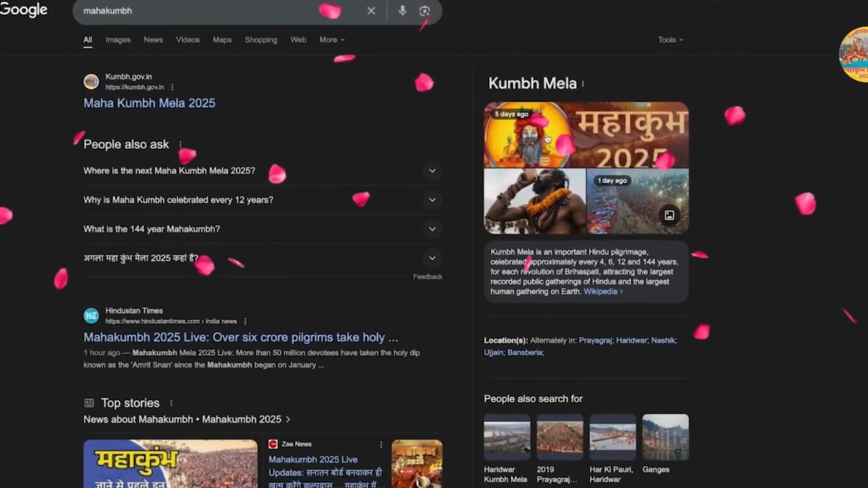
Task: Start voice search with microphone icon
Action: (402, 11)
